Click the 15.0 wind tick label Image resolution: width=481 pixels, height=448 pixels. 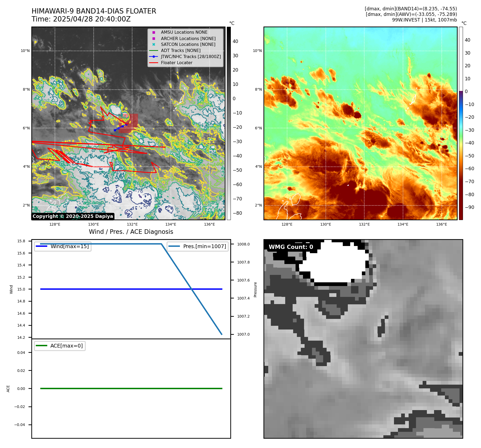click(x=21, y=289)
